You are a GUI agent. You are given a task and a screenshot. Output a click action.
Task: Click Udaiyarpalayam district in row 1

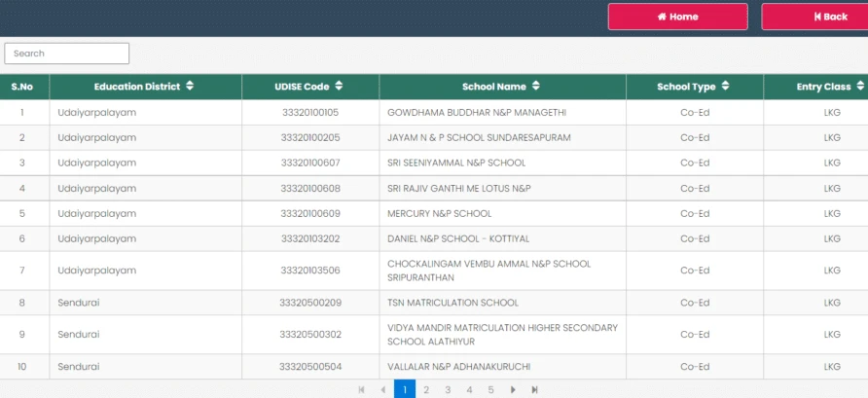tap(97, 112)
